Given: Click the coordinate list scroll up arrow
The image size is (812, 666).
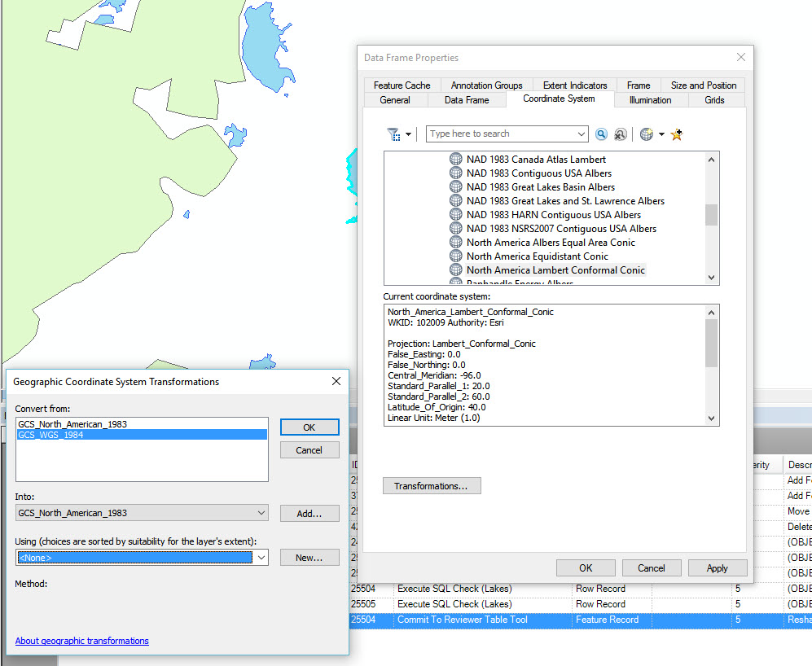Looking at the screenshot, I should [x=712, y=160].
